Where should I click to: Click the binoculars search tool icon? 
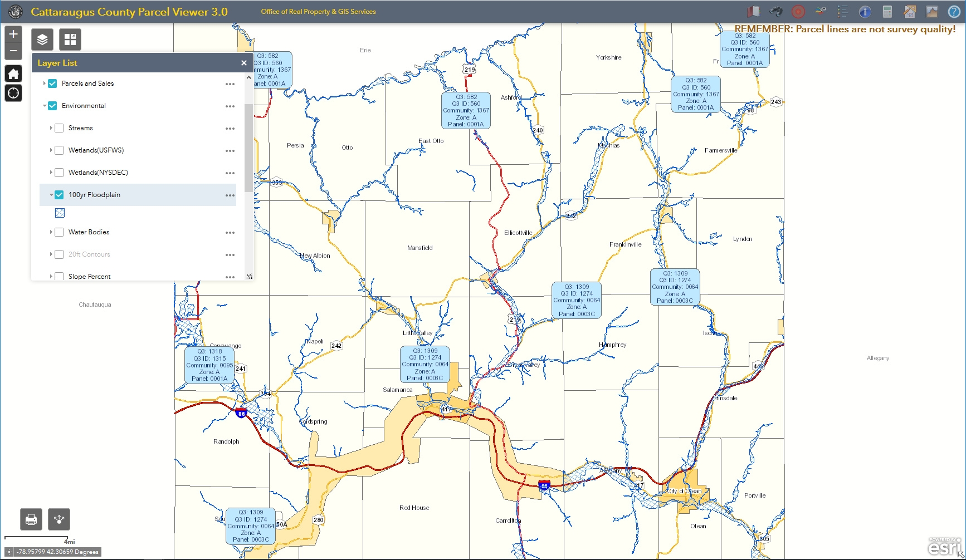click(x=775, y=11)
